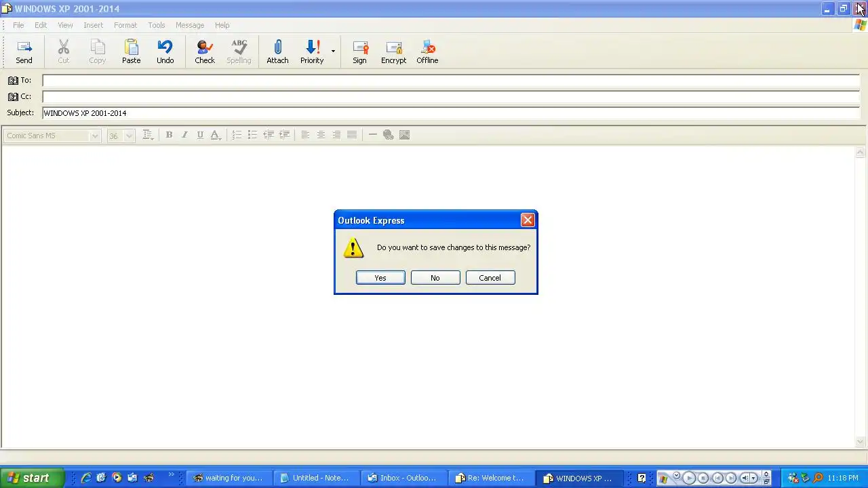Open the Help menu
Screen dimensions: 868x488
[222, 25]
